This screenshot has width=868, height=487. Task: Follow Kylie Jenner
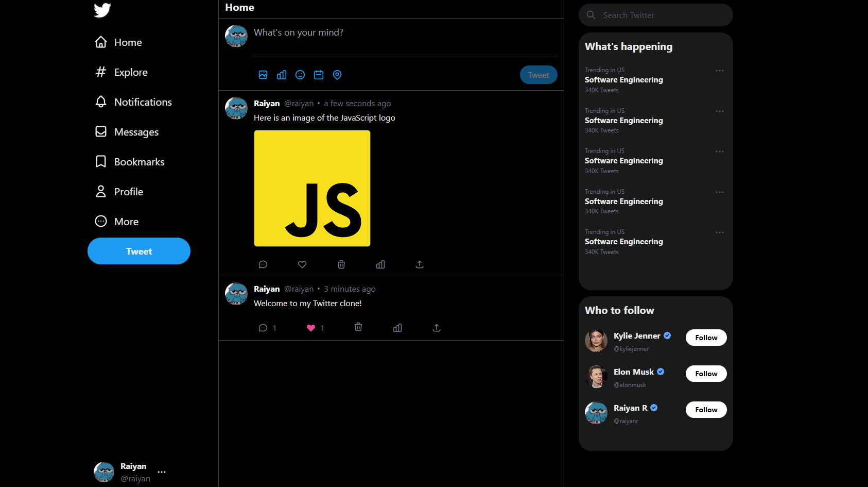(x=706, y=338)
